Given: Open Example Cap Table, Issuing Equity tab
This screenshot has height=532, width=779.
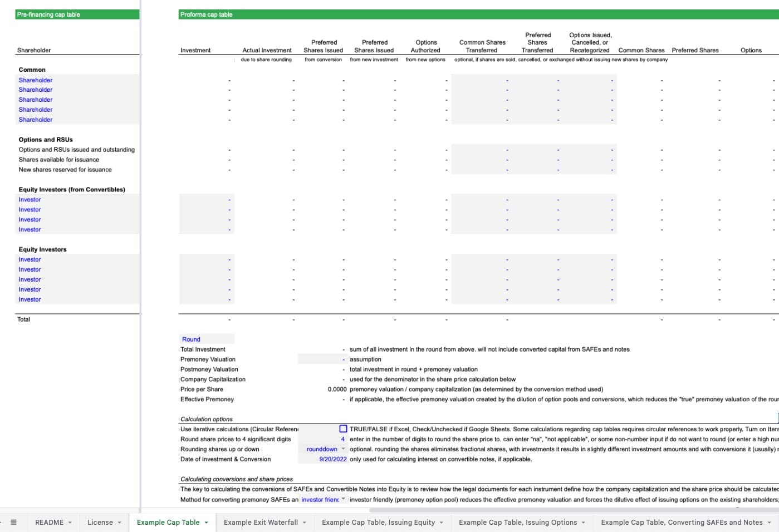Looking at the screenshot, I should pyautogui.click(x=378, y=522).
